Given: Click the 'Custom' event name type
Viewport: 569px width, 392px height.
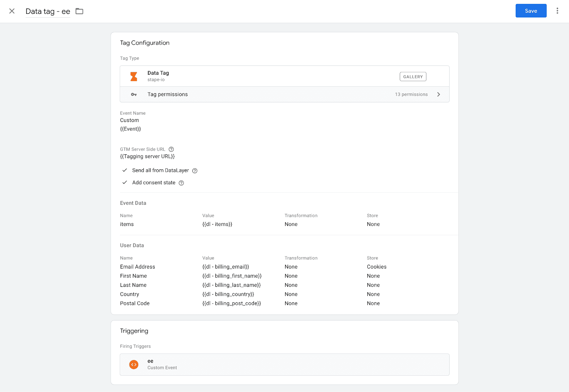Looking at the screenshot, I should click(x=129, y=120).
